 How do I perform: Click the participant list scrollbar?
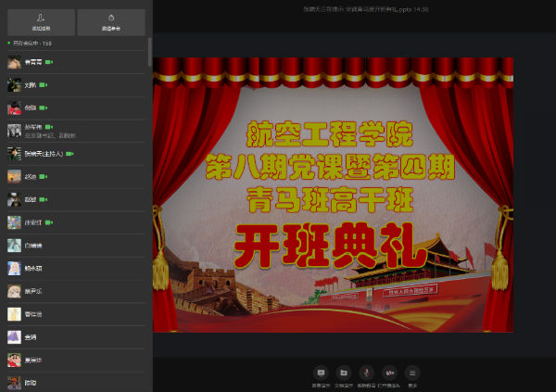point(150,52)
